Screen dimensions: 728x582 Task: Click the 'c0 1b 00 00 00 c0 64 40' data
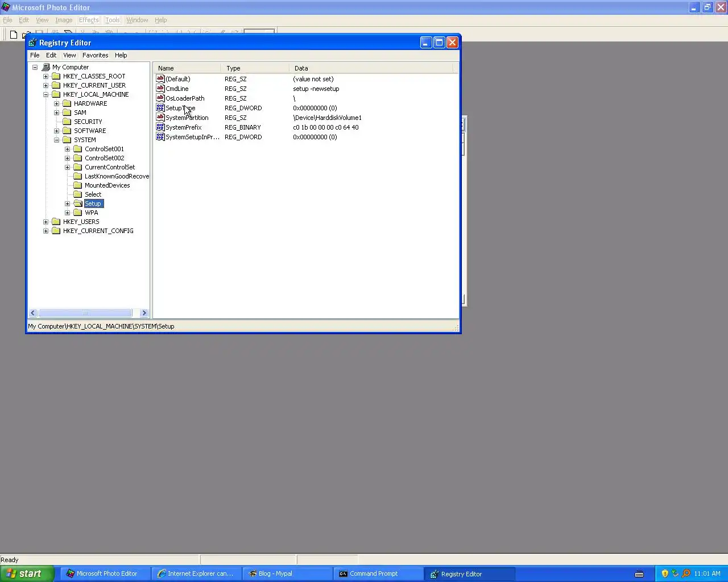coord(326,127)
